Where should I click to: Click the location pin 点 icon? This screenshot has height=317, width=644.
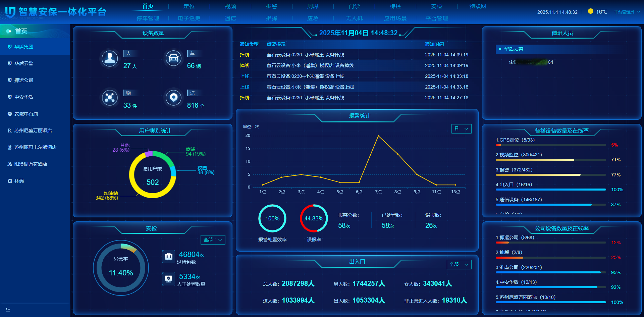(x=173, y=98)
